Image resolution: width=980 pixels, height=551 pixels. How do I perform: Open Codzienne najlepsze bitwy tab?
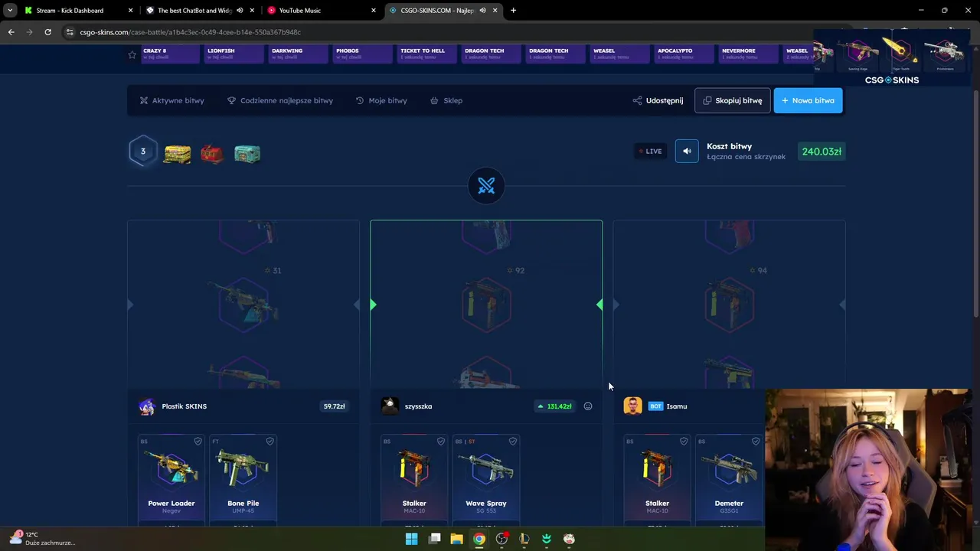pyautogui.click(x=280, y=100)
